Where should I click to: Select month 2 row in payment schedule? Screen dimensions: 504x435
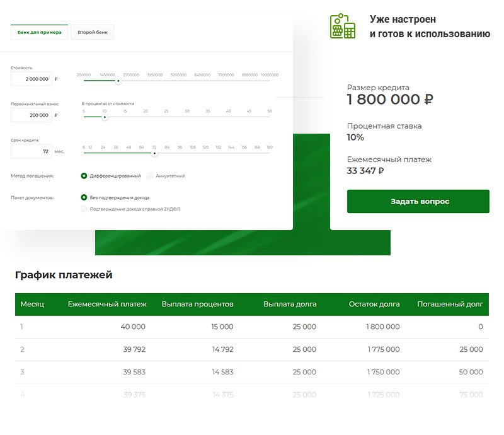tap(252, 349)
